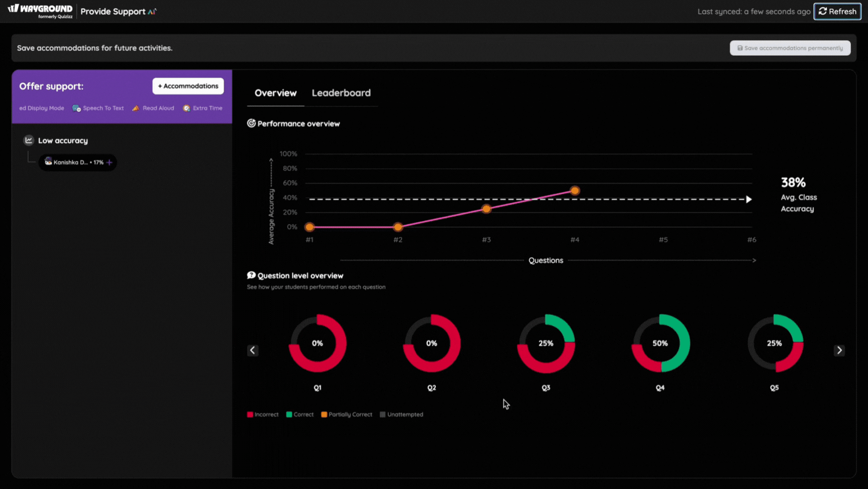Click the gray Unattempted legend swatch

[383, 414]
